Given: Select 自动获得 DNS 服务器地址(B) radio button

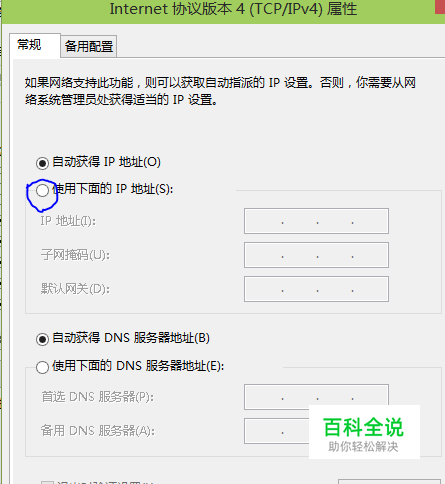Looking at the screenshot, I should click(x=42, y=339).
